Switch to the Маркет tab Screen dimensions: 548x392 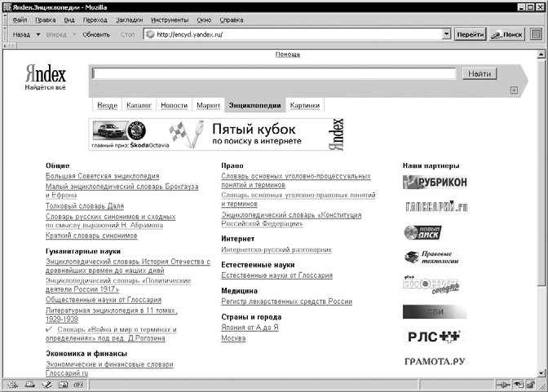click(x=208, y=105)
